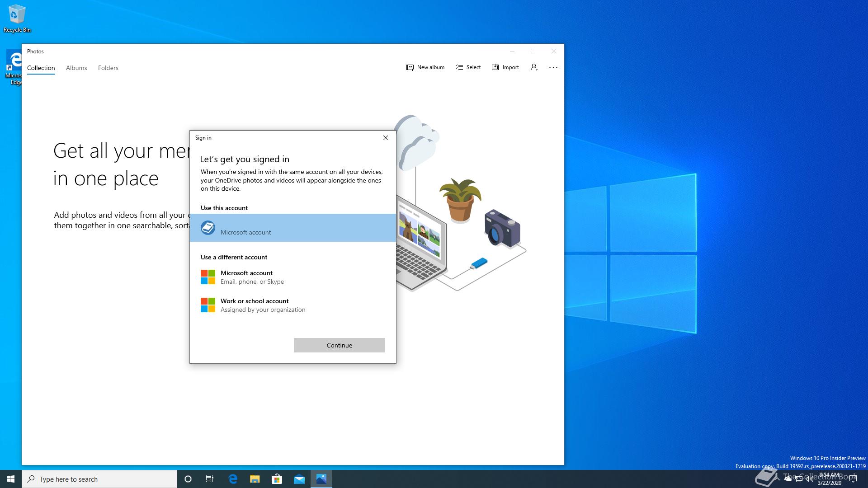Screen dimensions: 868x488
Task: Minimize the Photos window
Action: 512,51
